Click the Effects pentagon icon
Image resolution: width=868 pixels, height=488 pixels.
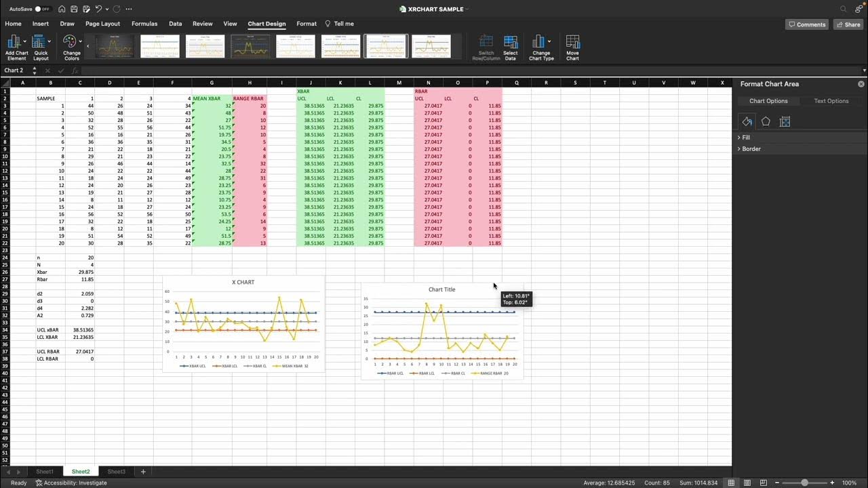point(766,121)
